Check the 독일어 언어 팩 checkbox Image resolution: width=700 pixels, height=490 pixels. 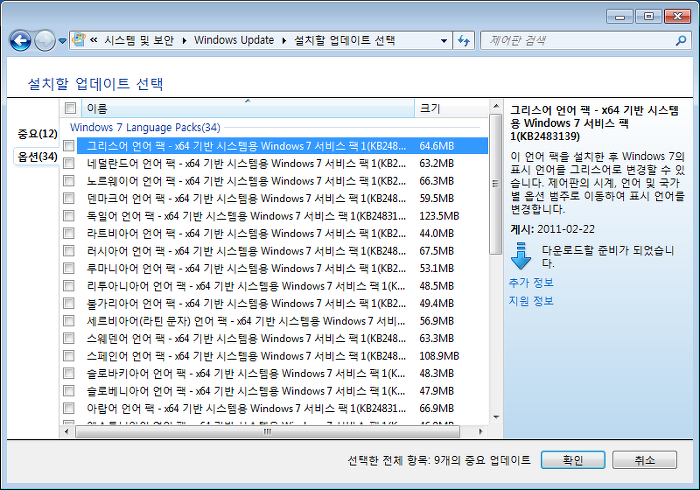pyautogui.click(x=69, y=216)
